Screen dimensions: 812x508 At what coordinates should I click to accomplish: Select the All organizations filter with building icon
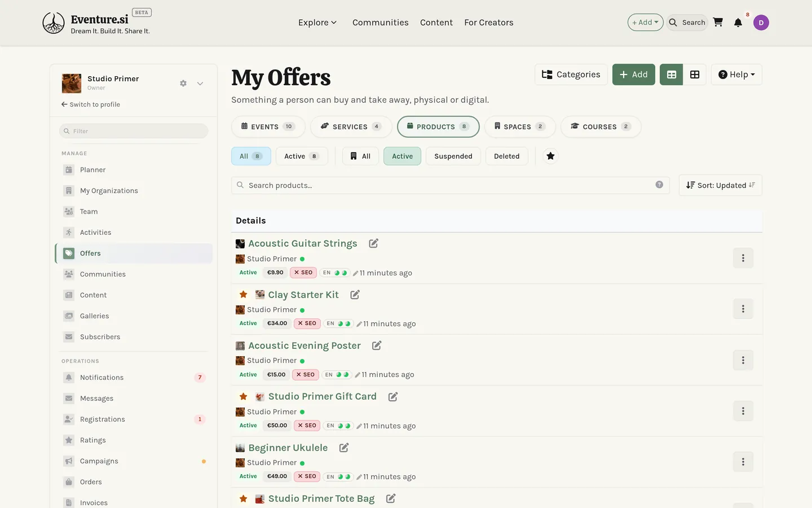tap(360, 156)
